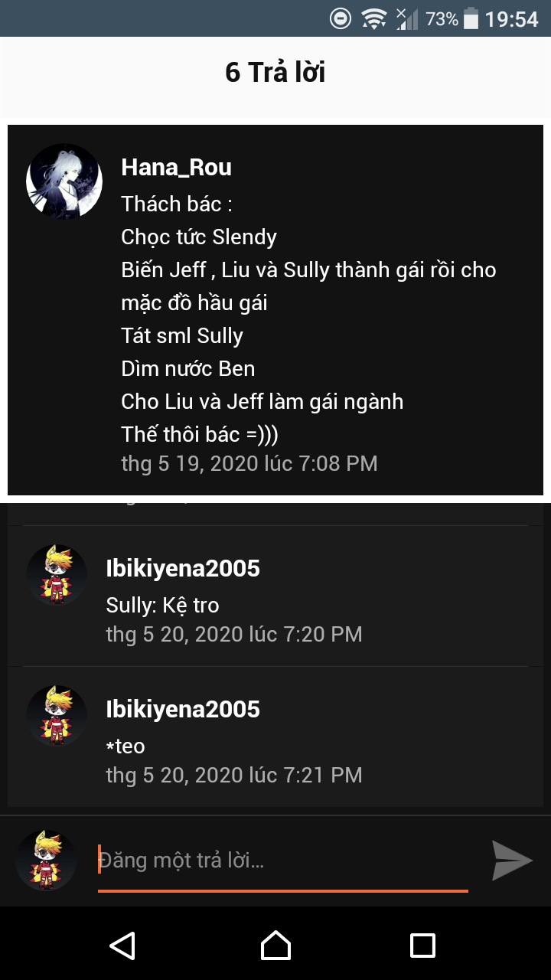Tap the Android home navigation button
Screen dimensions: 551x980
coord(275,946)
